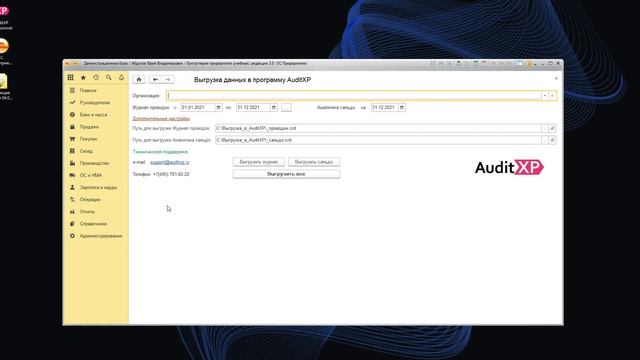This screenshot has width=640, height=360.
Task: Click the forward arrow button
Action: click(x=168, y=80)
